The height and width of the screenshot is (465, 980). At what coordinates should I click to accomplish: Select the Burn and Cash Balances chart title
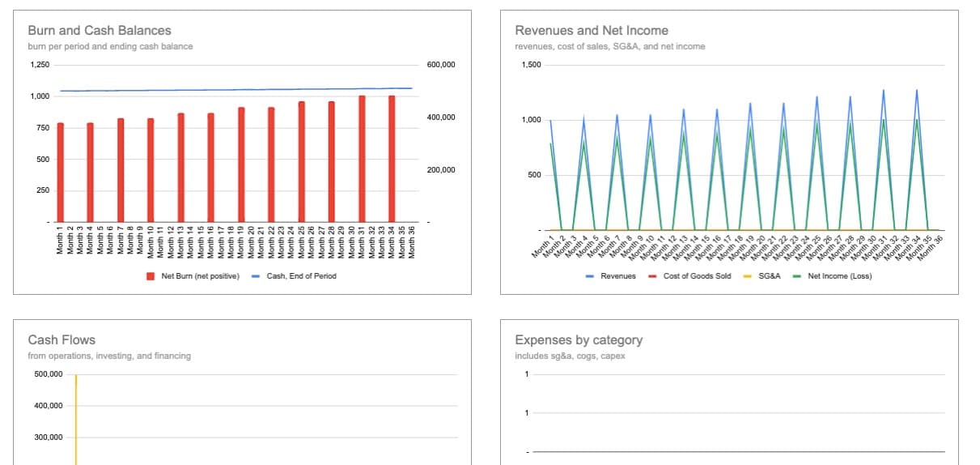coord(100,31)
